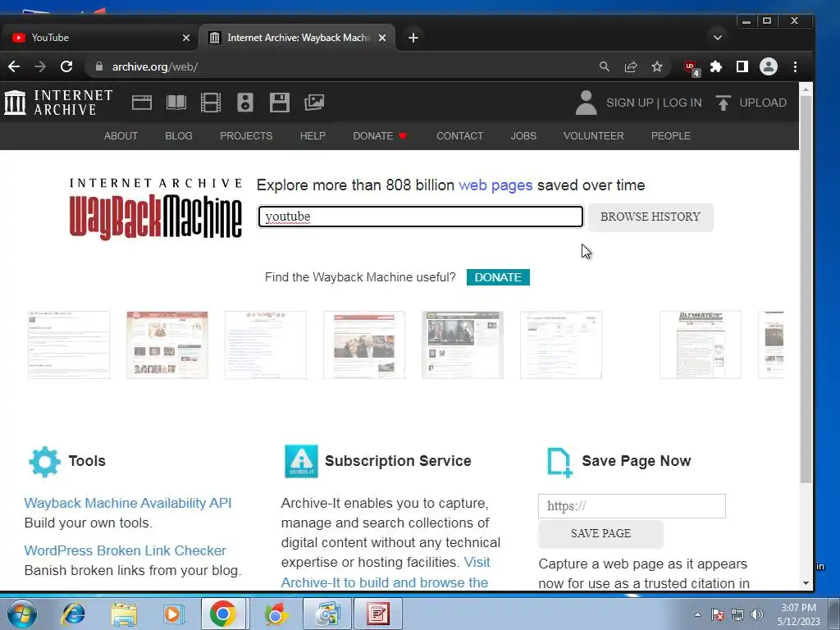Click the volume speaker tray icon

pyautogui.click(x=756, y=614)
